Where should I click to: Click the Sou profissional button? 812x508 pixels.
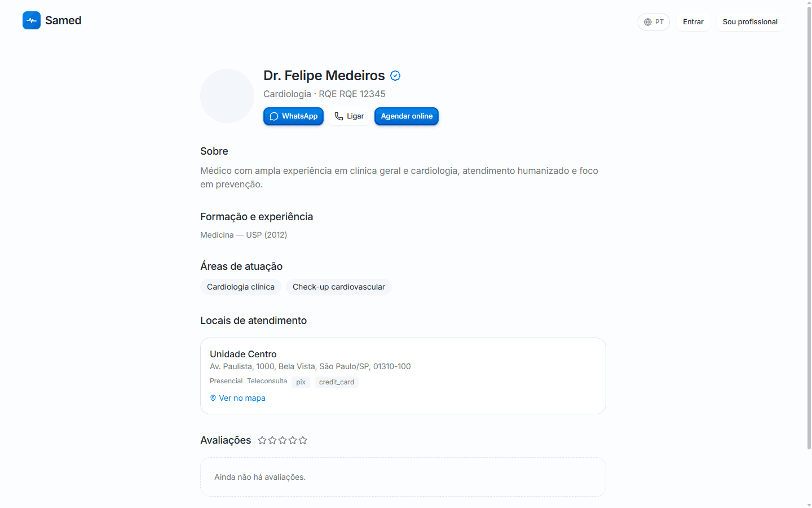click(x=750, y=22)
